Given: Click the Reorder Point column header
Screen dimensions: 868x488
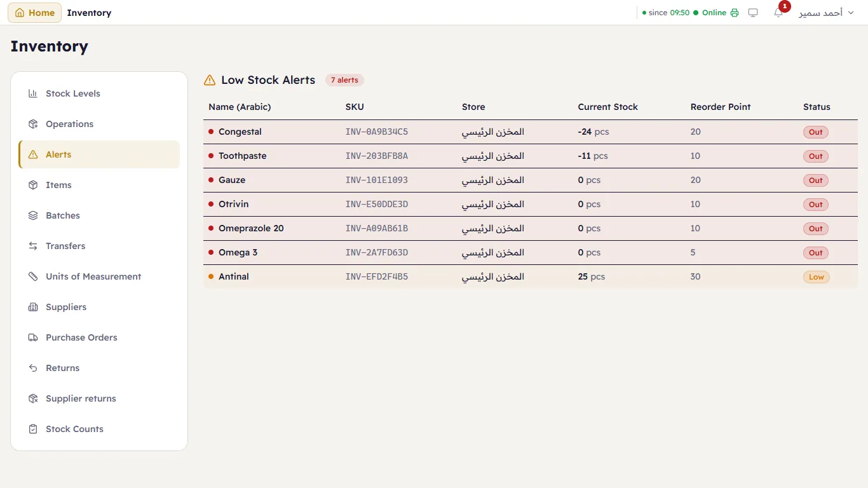Looking at the screenshot, I should 721,107.
